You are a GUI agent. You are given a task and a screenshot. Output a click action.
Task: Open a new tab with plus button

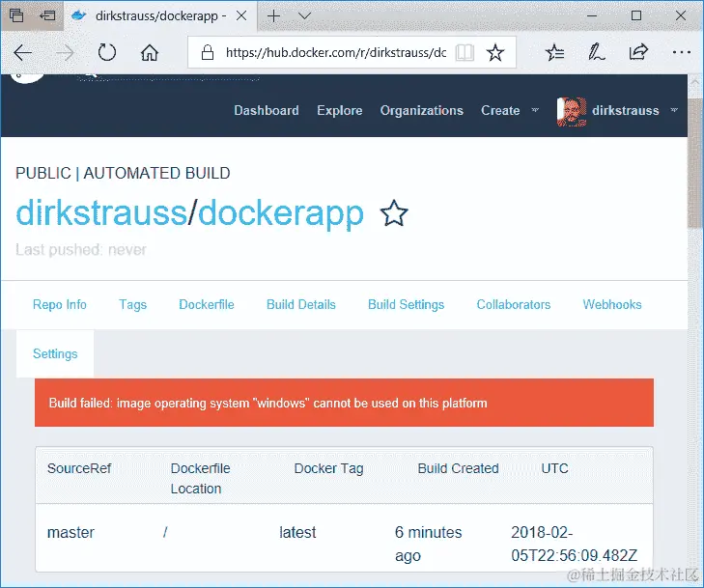pyautogui.click(x=273, y=16)
